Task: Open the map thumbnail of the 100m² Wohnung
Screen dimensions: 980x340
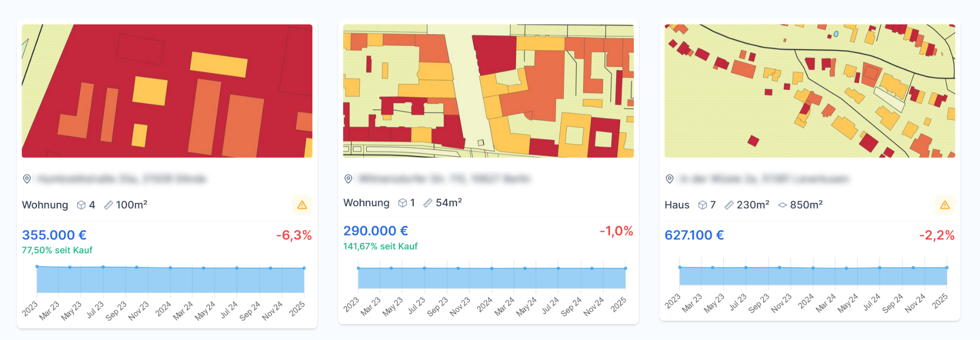Action: (x=167, y=91)
